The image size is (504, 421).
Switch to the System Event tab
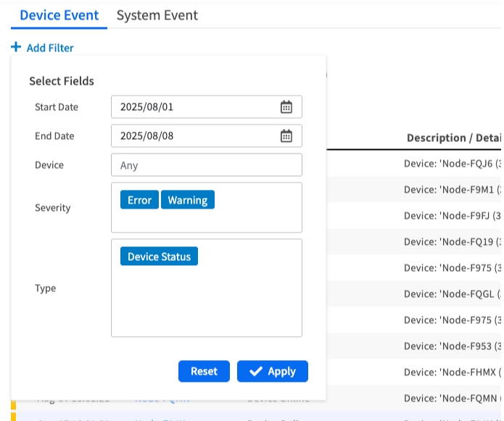click(x=157, y=15)
